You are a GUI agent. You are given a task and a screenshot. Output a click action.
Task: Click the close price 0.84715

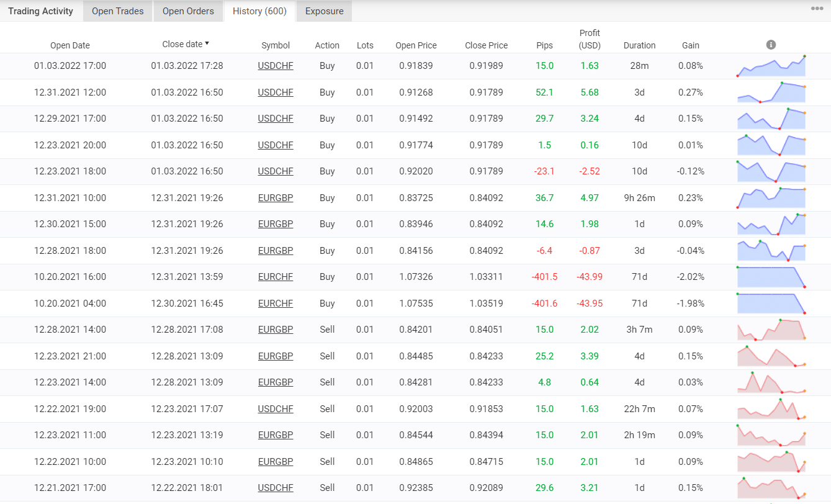pos(486,462)
